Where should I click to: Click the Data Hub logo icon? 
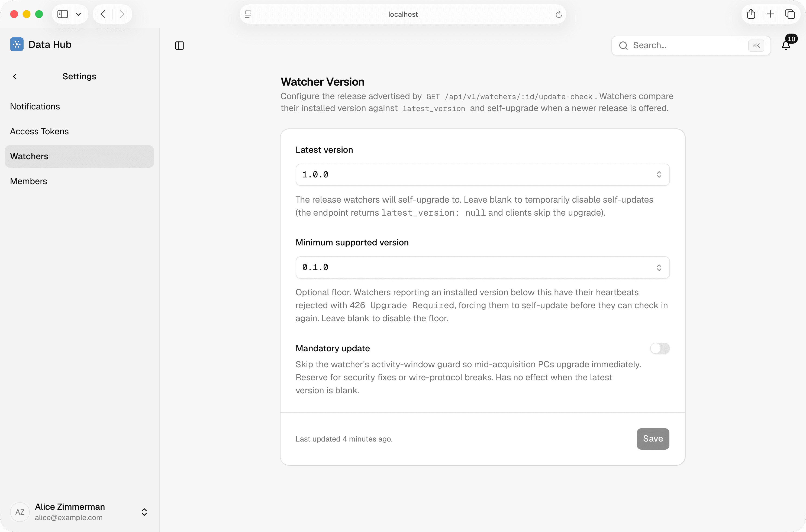17,44
